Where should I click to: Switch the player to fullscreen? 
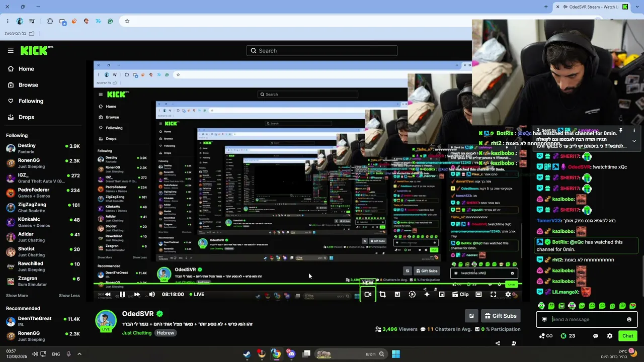(x=493, y=295)
